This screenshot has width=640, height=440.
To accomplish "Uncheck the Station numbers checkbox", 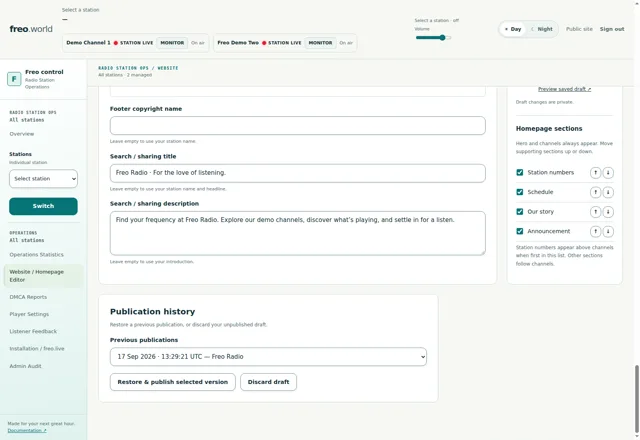I will pyautogui.click(x=520, y=172).
